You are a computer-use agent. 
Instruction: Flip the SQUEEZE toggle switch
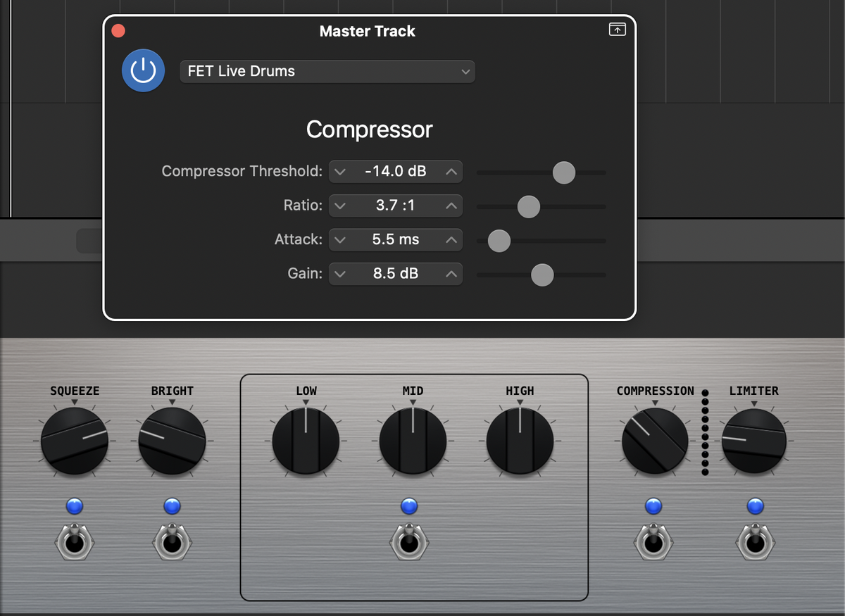[x=74, y=542]
